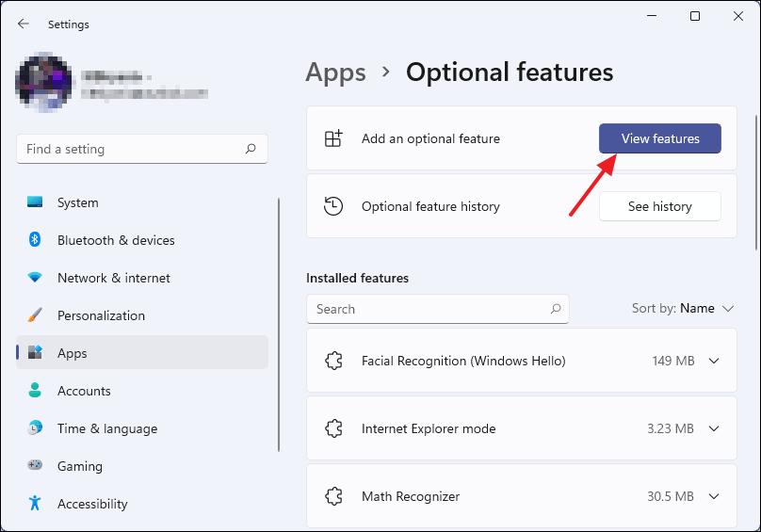Click the Apps breadcrumb link
Screen dimensions: 761x532
(x=335, y=72)
